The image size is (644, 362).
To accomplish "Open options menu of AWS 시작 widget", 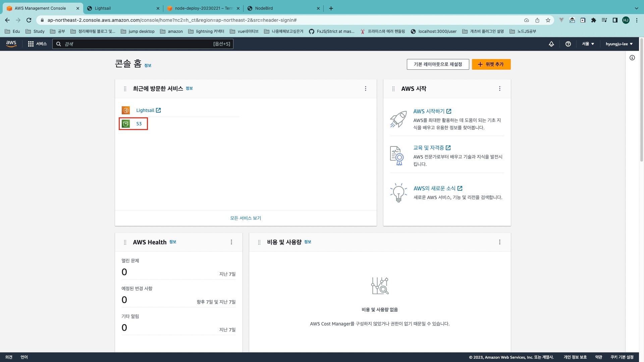I will [500, 88].
